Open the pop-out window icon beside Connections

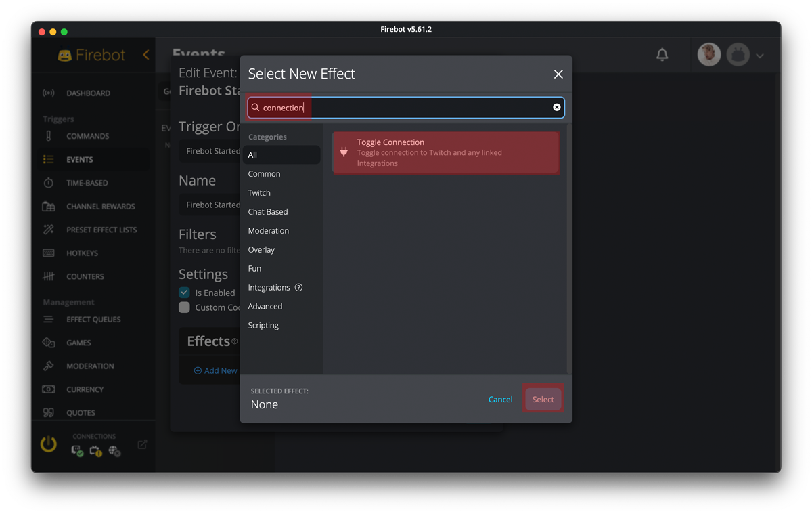click(142, 444)
